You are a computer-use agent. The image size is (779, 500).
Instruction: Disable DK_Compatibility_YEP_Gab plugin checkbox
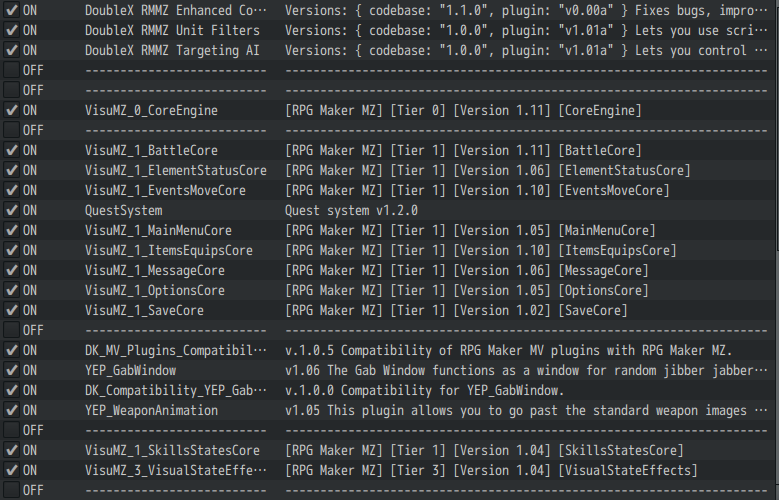click(x=11, y=390)
